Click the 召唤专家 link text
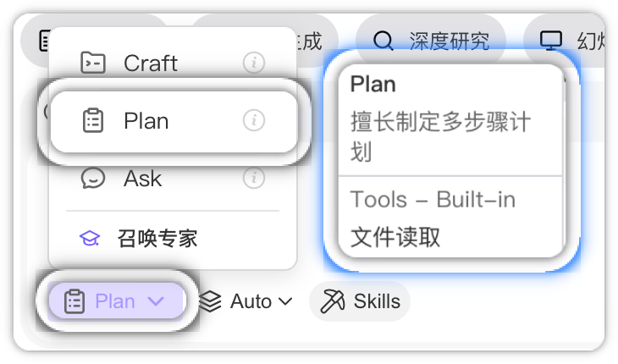 point(157,238)
